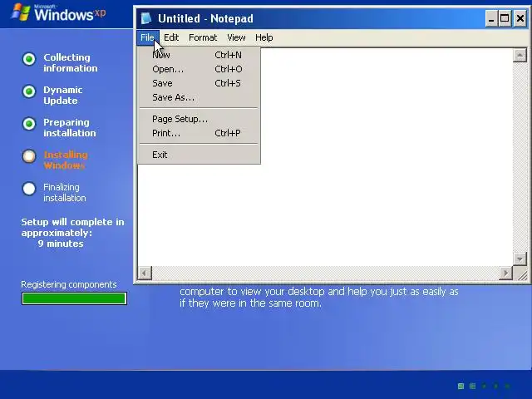Open the File menu in Notepad

click(x=148, y=37)
